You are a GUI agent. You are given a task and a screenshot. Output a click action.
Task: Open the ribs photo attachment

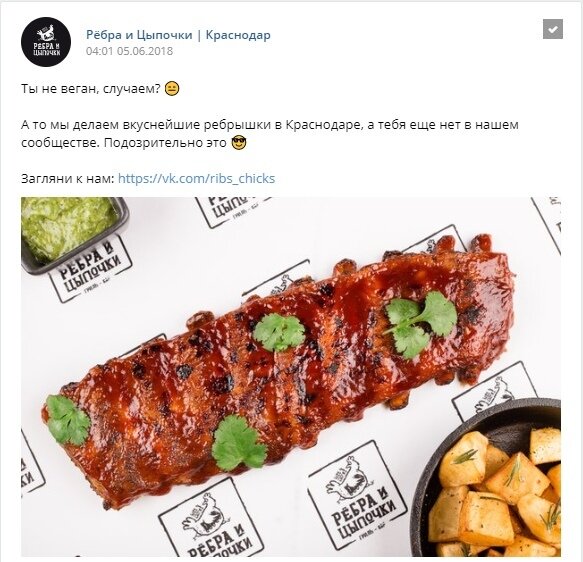291,377
